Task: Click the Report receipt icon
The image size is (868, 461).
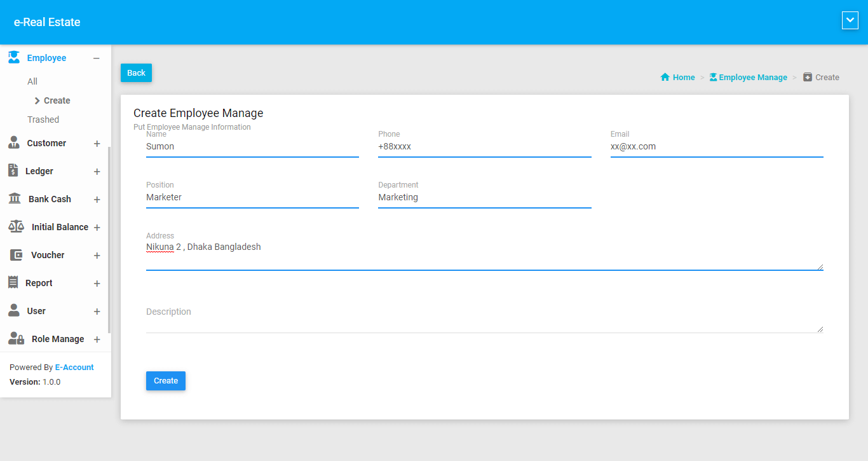Action: click(x=13, y=282)
